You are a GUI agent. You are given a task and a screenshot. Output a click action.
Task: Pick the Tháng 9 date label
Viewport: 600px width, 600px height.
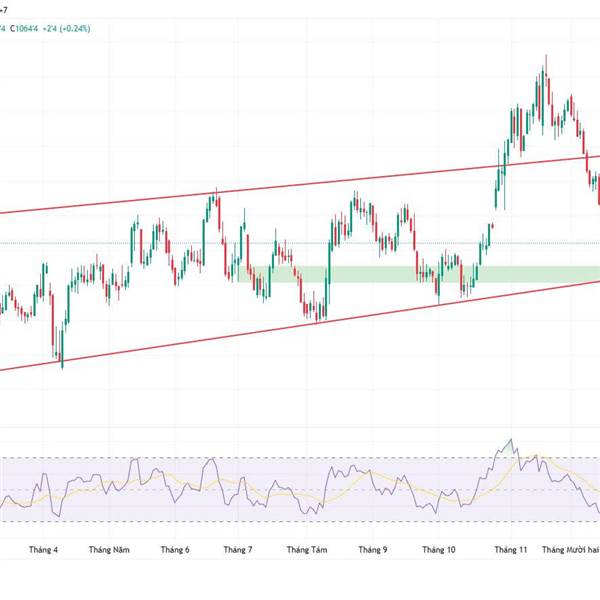click(372, 550)
